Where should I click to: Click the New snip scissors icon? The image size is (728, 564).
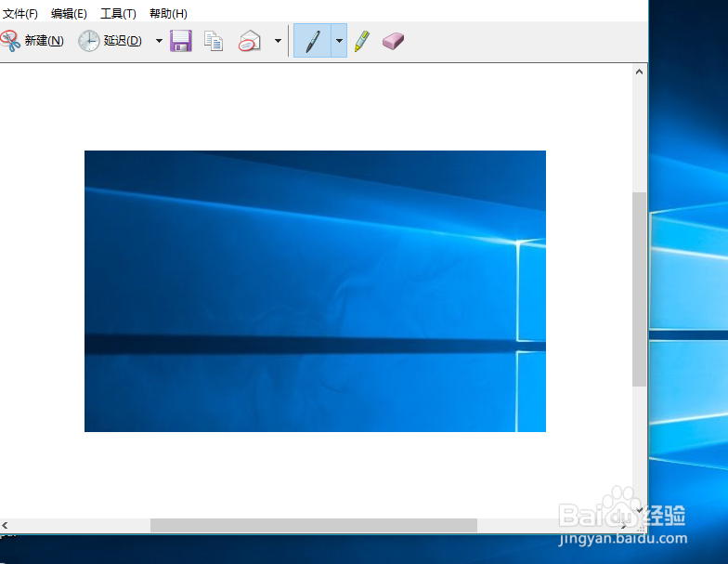10,41
